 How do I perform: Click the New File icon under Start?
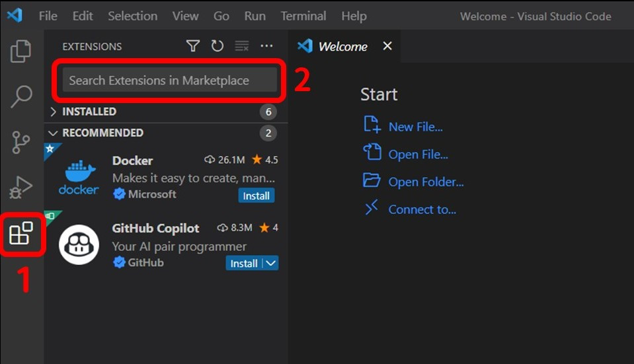pos(372,124)
